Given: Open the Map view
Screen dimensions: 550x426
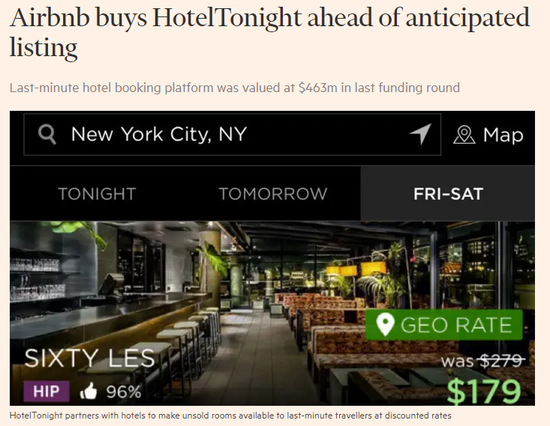Looking at the screenshot, I should 488,135.
